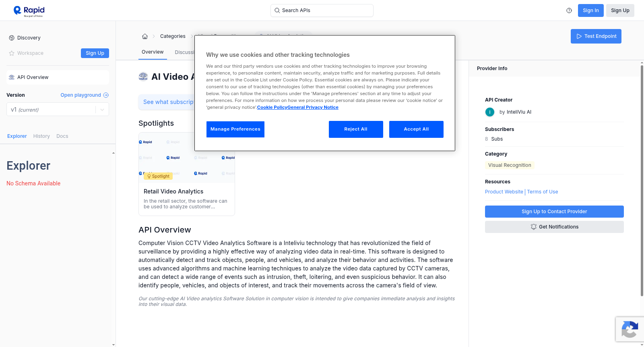Switch to the Docs tab

tap(62, 136)
